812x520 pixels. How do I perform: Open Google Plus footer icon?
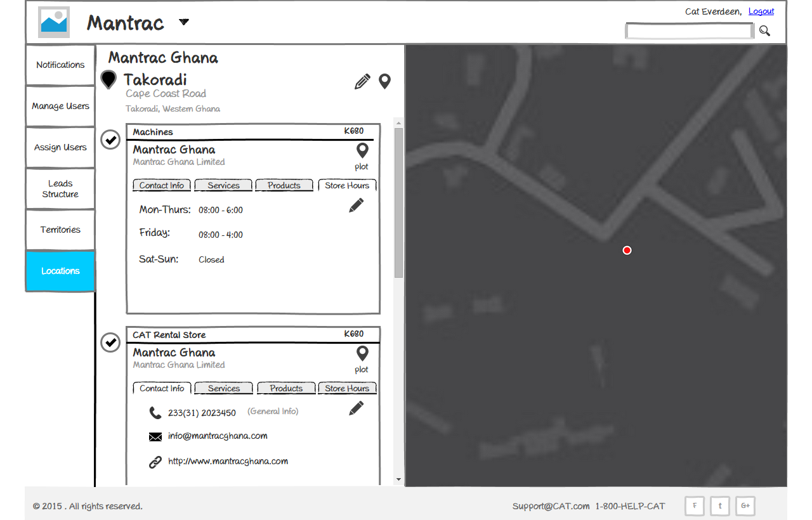pyautogui.click(x=745, y=505)
